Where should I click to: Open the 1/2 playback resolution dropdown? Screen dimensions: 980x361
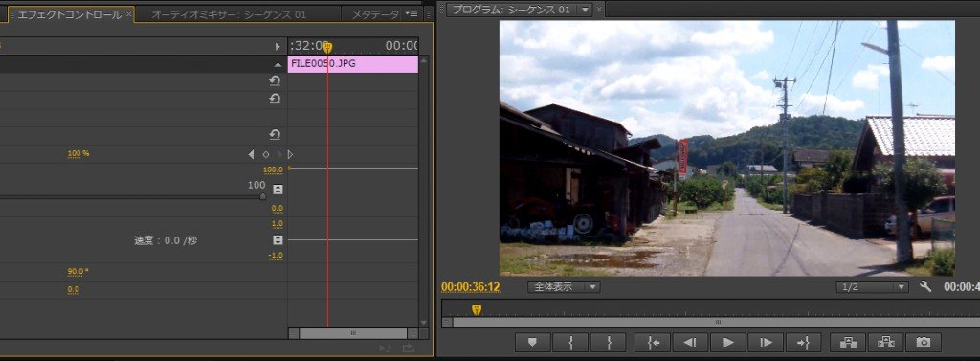(x=873, y=287)
